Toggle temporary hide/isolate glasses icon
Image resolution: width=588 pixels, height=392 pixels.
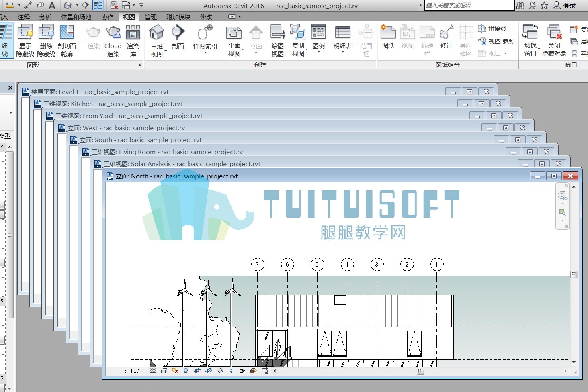[219, 371]
